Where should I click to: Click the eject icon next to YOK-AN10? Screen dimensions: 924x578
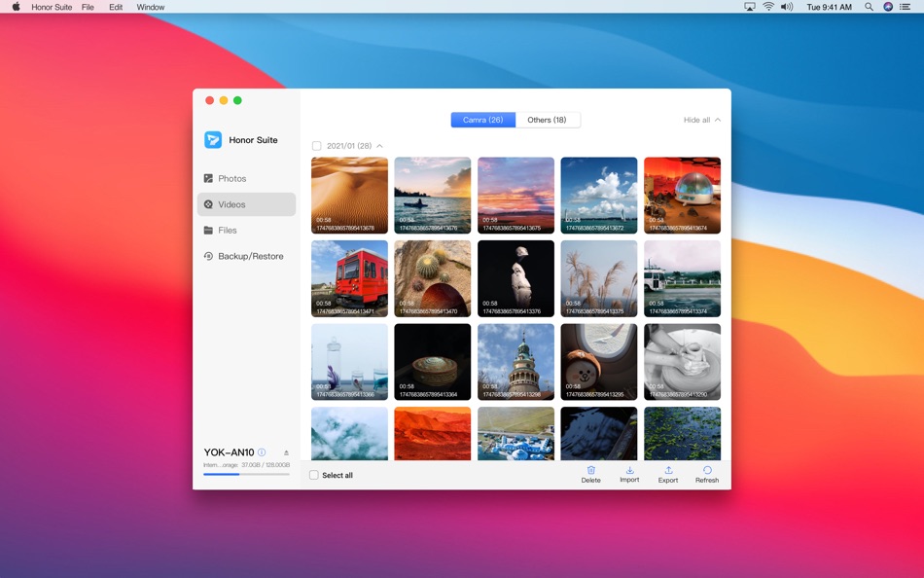coord(286,452)
